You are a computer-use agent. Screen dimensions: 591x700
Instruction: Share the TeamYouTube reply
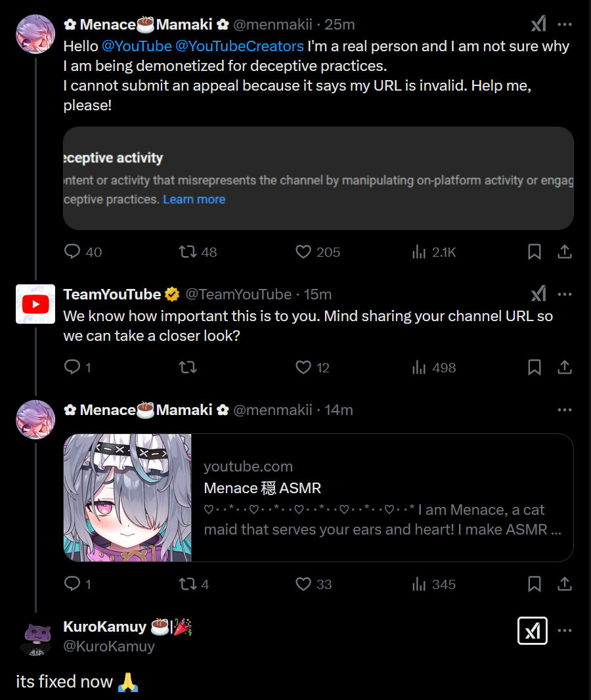coord(565,368)
